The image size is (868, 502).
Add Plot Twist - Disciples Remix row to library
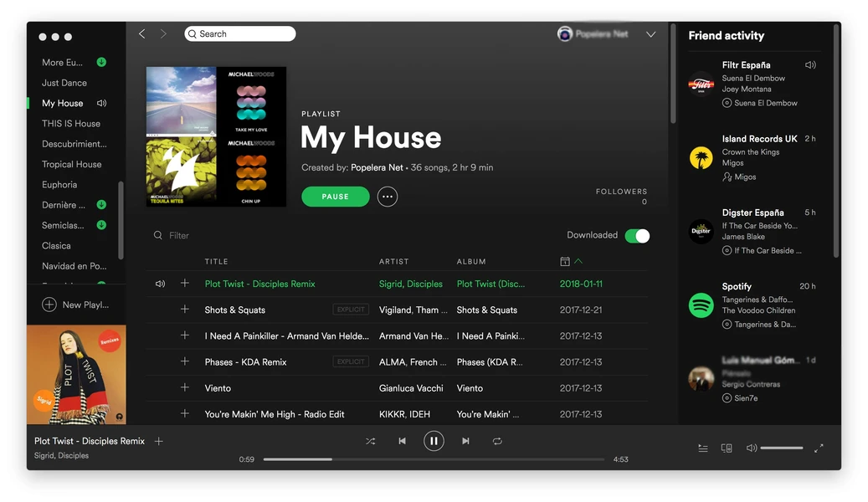pyautogui.click(x=185, y=284)
